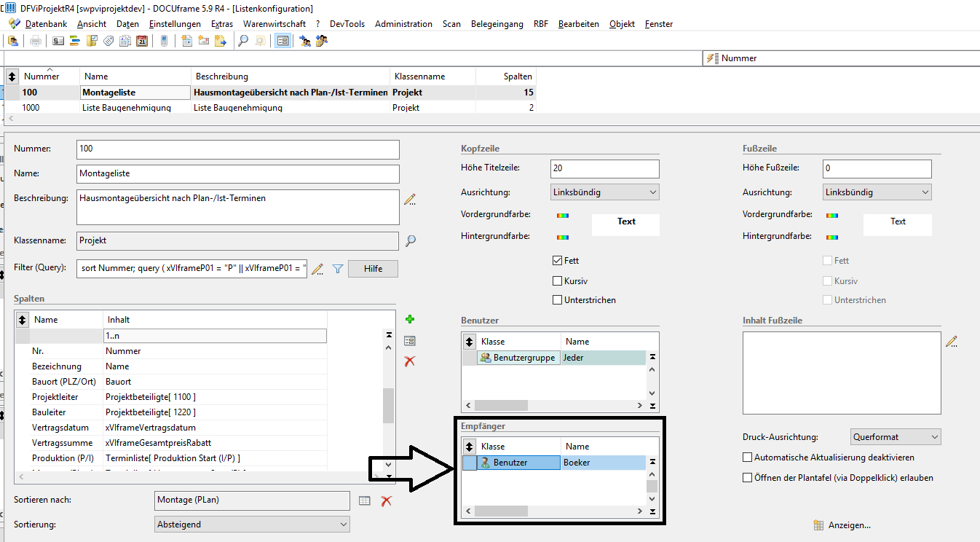Click the Anzeigen table icon

pyautogui.click(x=818, y=525)
